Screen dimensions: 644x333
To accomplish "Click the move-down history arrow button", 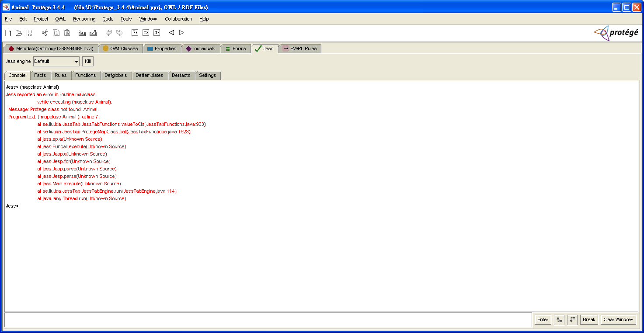I will [x=572, y=319].
